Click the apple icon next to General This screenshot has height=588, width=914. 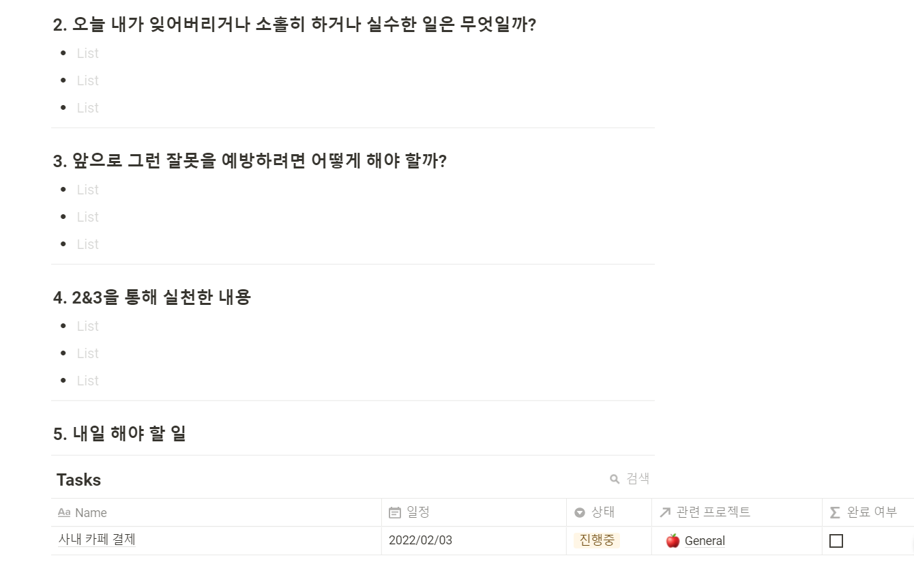673,541
